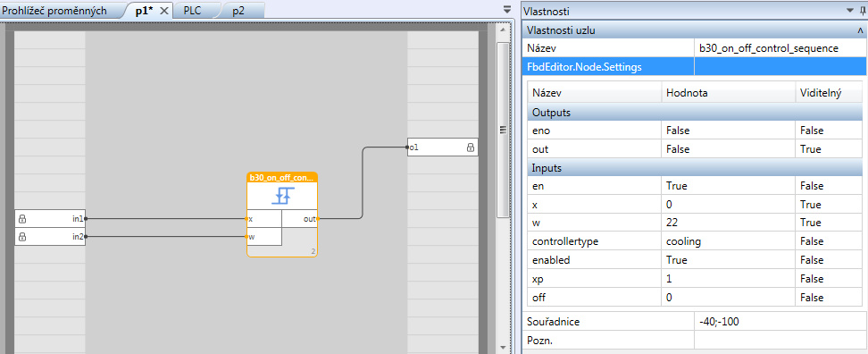The height and width of the screenshot is (354, 868).
Task: Edit the w value 22
Action: 729,223
